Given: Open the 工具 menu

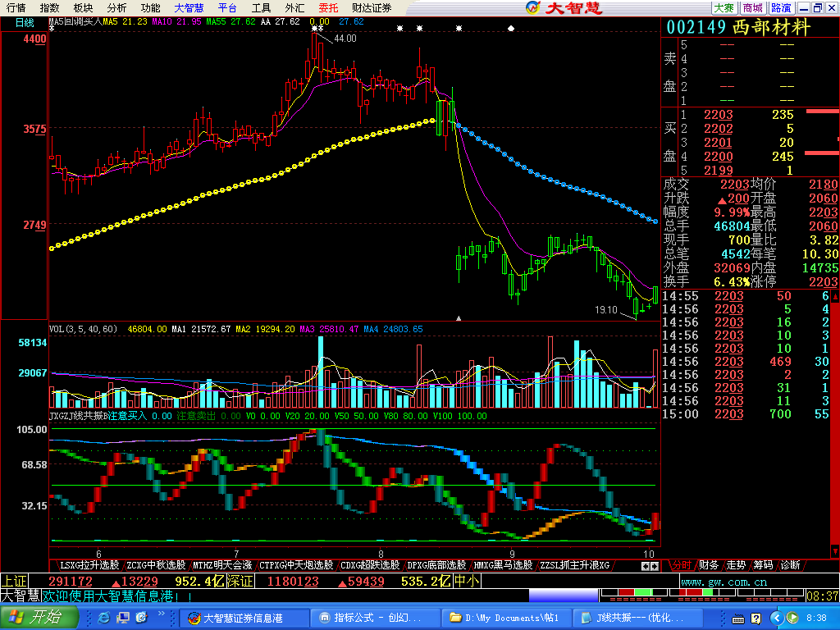Looking at the screenshot, I should pos(261,8).
